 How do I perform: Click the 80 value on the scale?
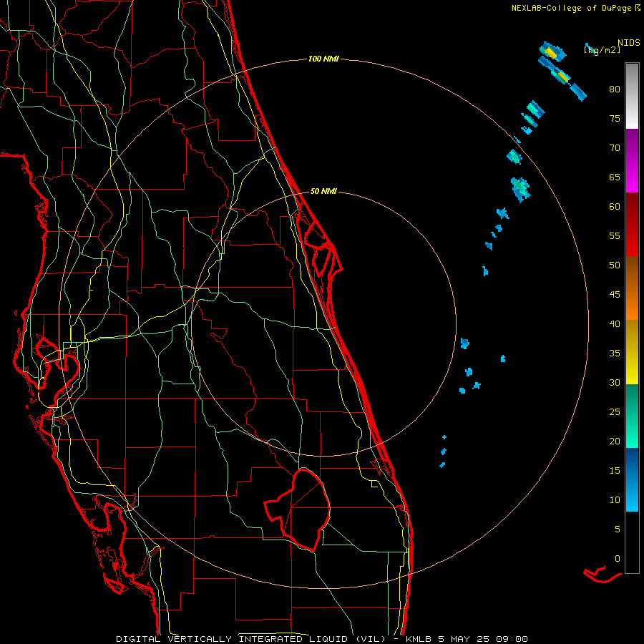coord(615,89)
